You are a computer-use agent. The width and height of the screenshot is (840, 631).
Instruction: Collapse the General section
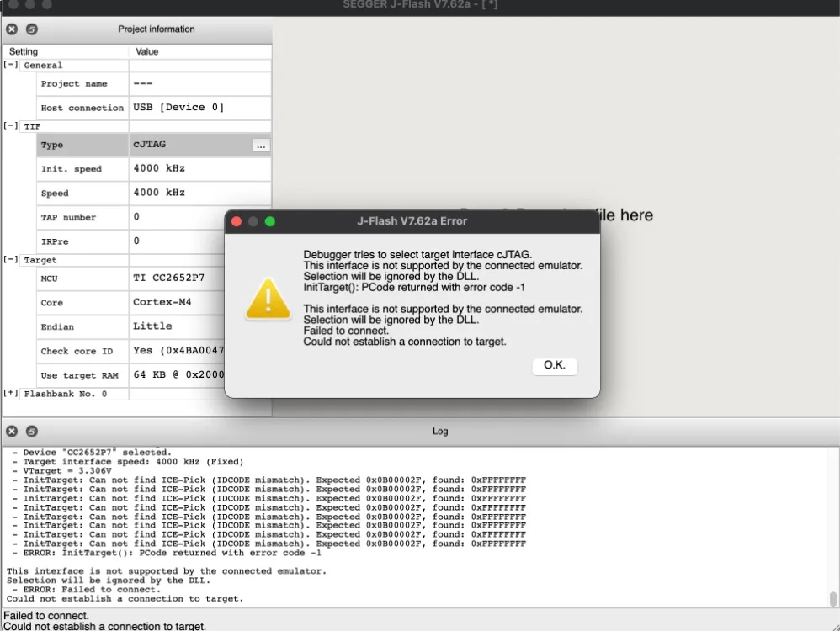pyautogui.click(x=10, y=65)
